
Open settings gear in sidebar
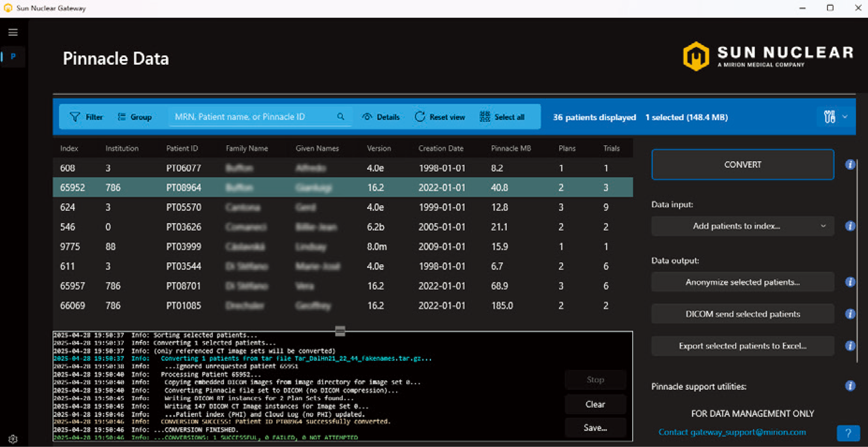13,439
